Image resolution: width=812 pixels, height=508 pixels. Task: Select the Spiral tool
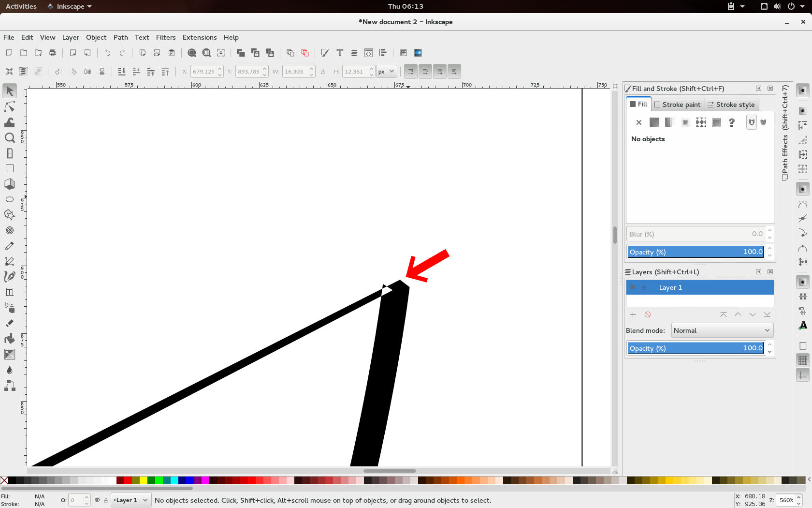[9, 230]
